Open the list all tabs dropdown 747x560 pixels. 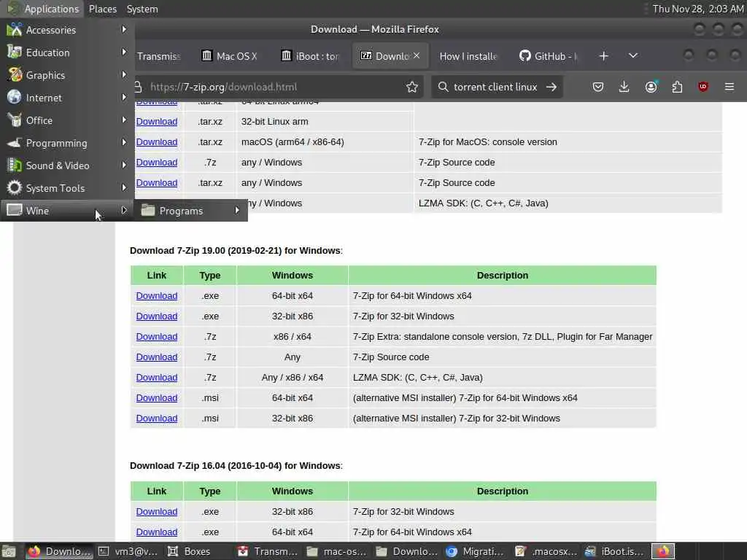click(x=633, y=55)
